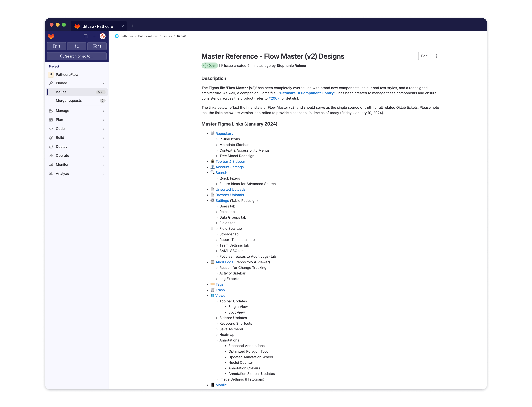
Task: Expand the Code menu
Action: (76, 129)
